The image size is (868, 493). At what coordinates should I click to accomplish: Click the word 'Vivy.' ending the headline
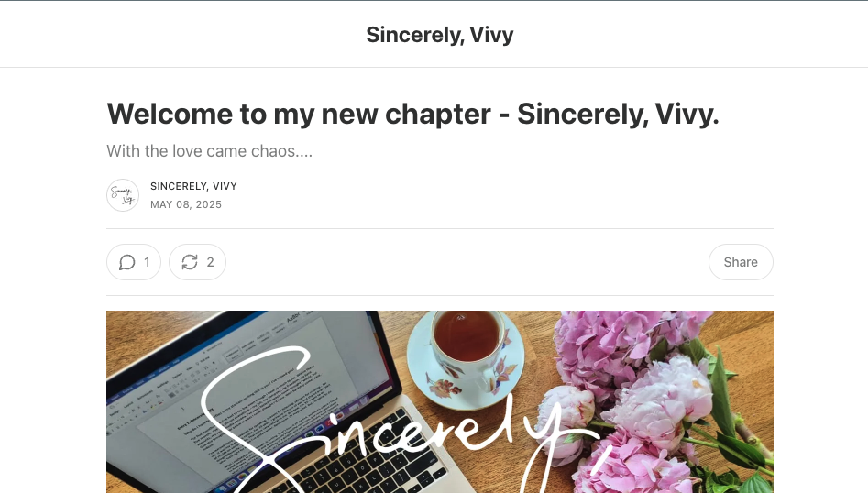(x=687, y=115)
